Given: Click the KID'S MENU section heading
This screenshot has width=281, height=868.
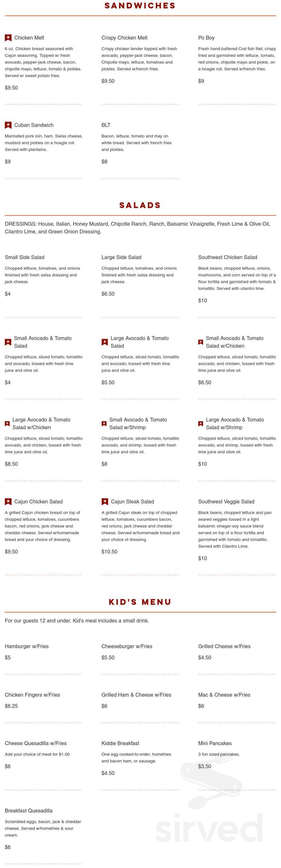Looking at the screenshot, I should pos(140,602).
